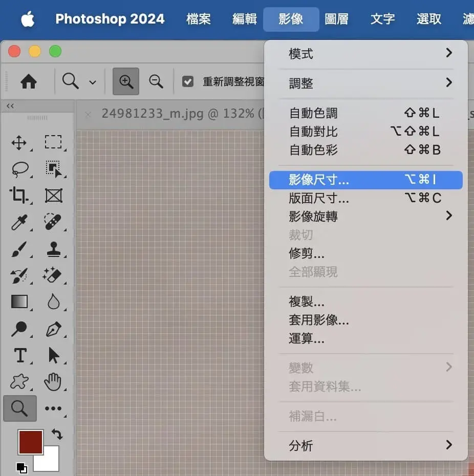This screenshot has height=476, width=474.
Task: Select the Pen tool
Action: pos(53,329)
